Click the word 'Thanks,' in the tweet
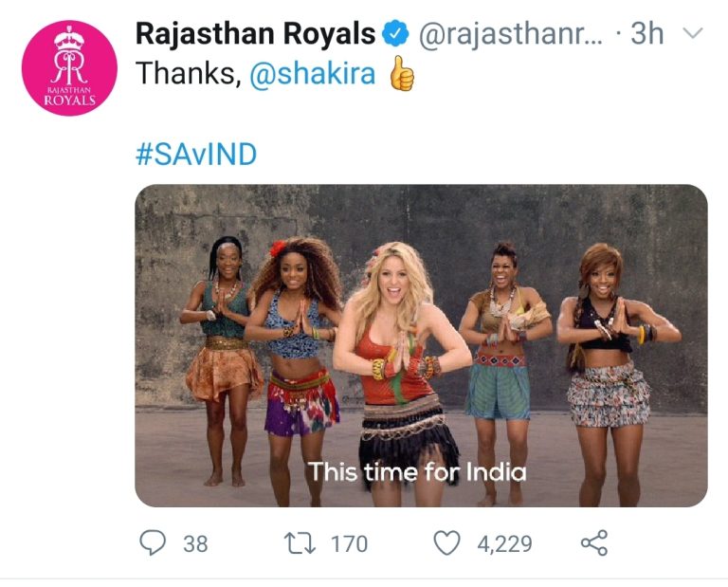This screenshot has width=728, height=587. pyautogui.click(x=188, y=75)
